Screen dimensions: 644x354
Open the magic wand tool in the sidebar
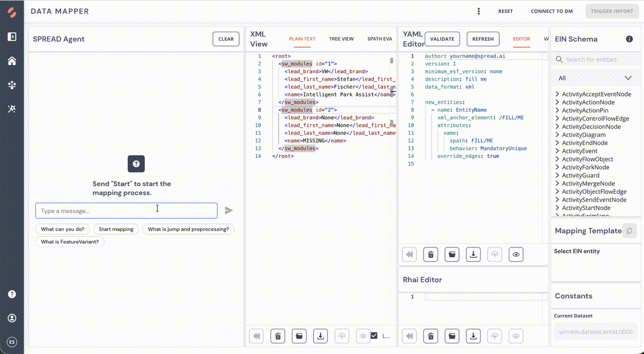click(x=12, y=109)
